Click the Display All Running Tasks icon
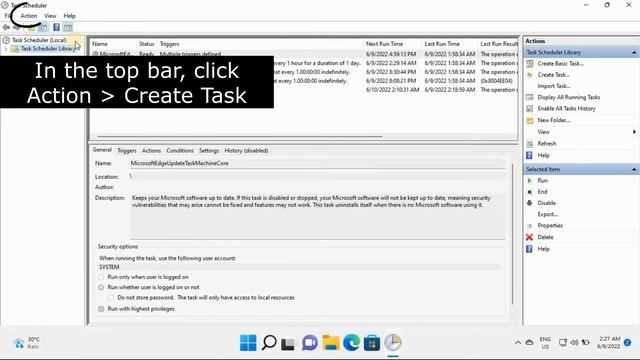Screen dimensions: 640x360 tap(530, 97)
